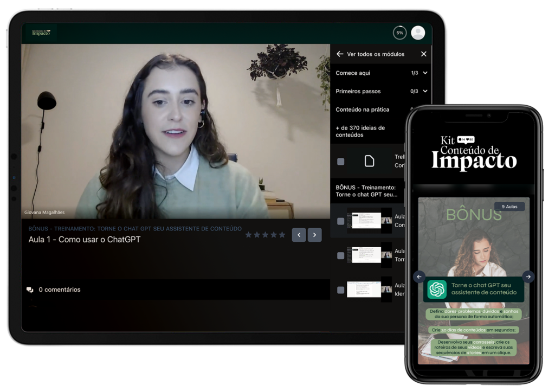Go to the next lesson arrow button
The height and width of the screenshot is (392, 555).
(315, 235)
